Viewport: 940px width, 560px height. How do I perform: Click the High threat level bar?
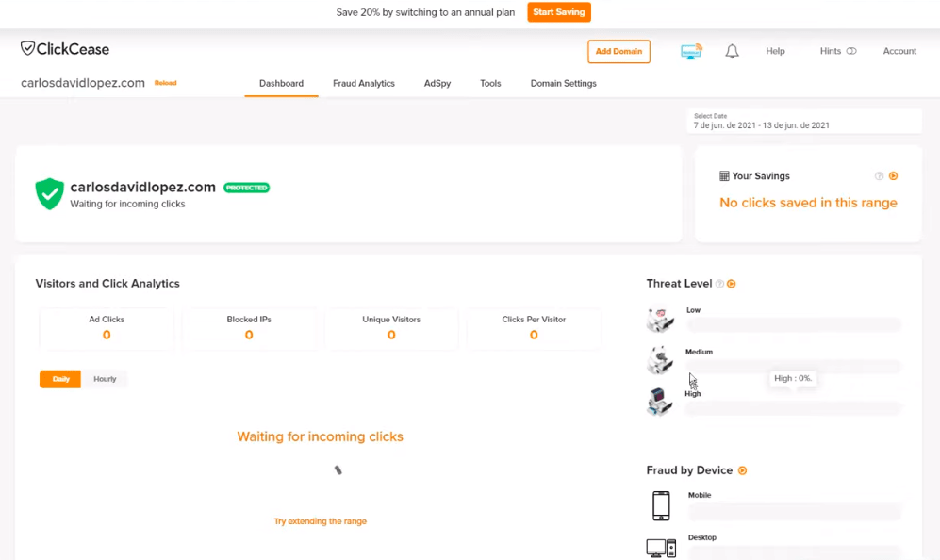tap(794, 408)
